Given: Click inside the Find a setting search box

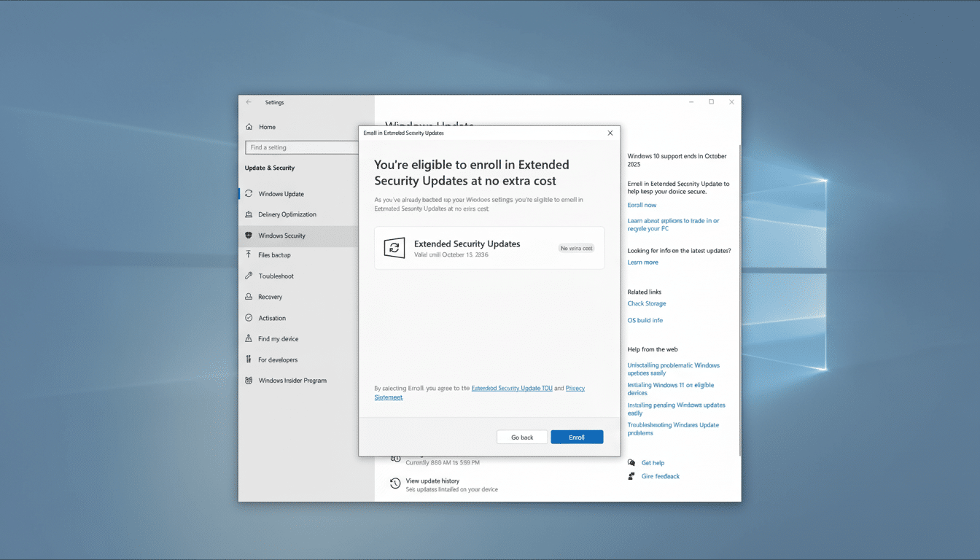Looking at the screenshot, I should click(x=303, y=147).
